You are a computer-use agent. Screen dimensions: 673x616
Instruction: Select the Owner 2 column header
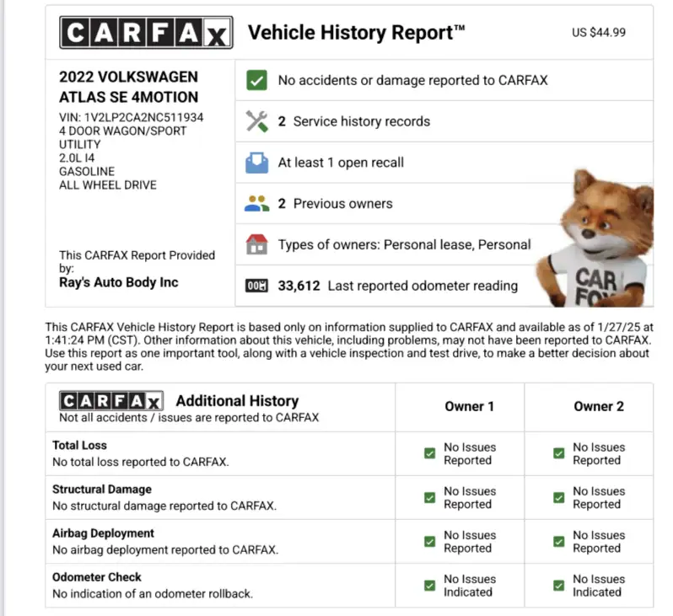599,406
